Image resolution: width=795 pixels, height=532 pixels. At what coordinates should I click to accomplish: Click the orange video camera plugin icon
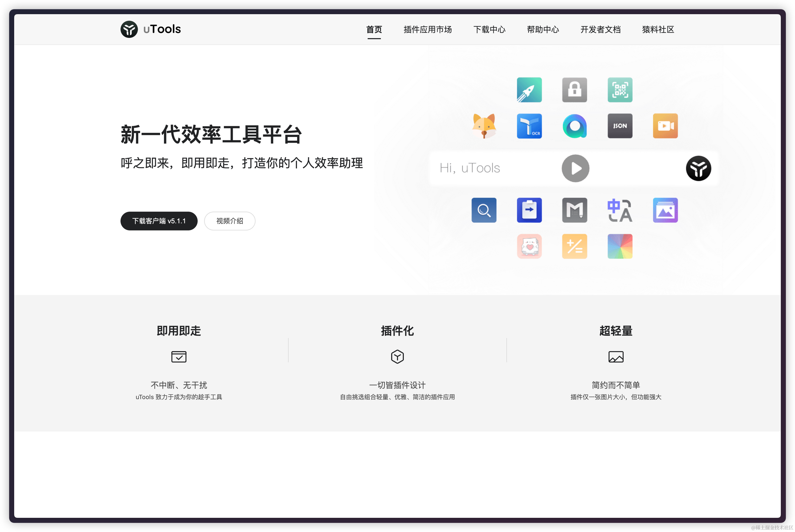[665, 126]
